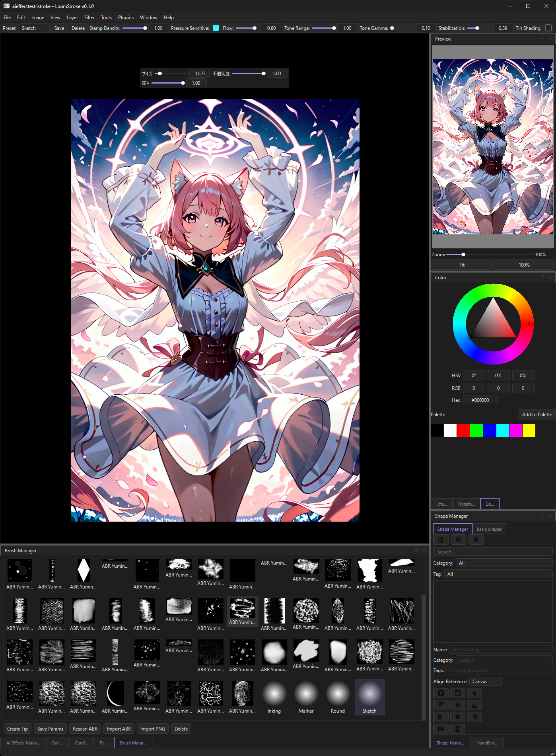
Task: Select the Inking brush
Action: (x=274, y=697)
